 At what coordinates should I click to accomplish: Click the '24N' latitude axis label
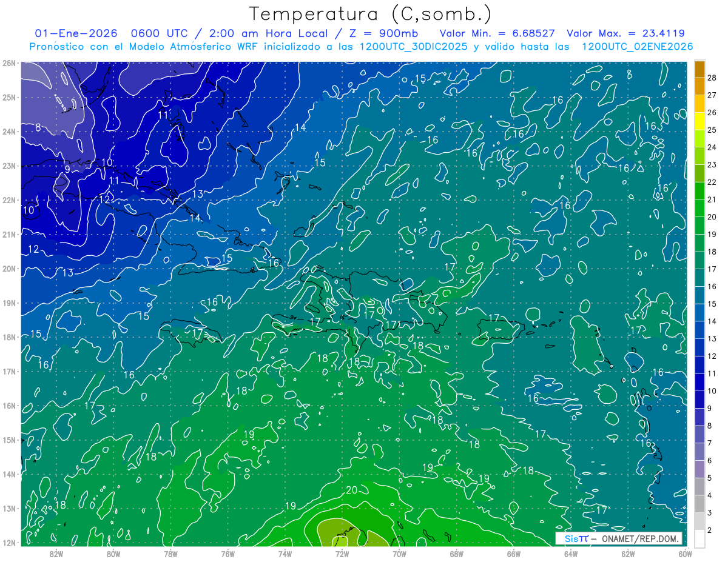[8, 132]
